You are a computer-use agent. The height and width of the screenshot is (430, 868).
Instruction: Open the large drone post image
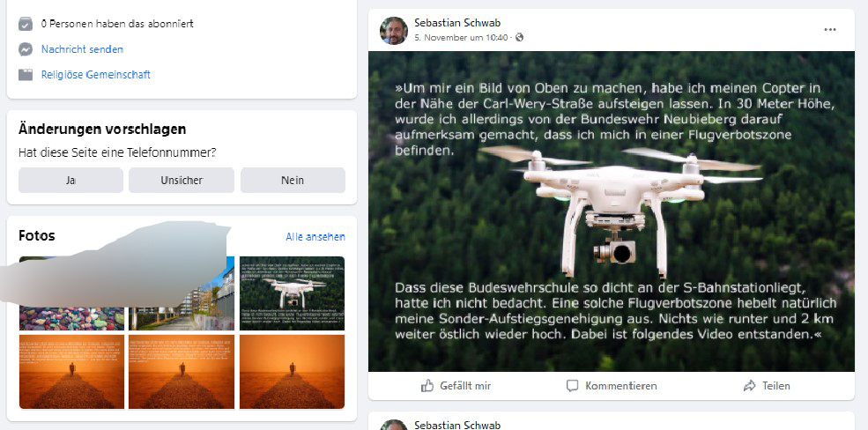click(x=612, y=211)
